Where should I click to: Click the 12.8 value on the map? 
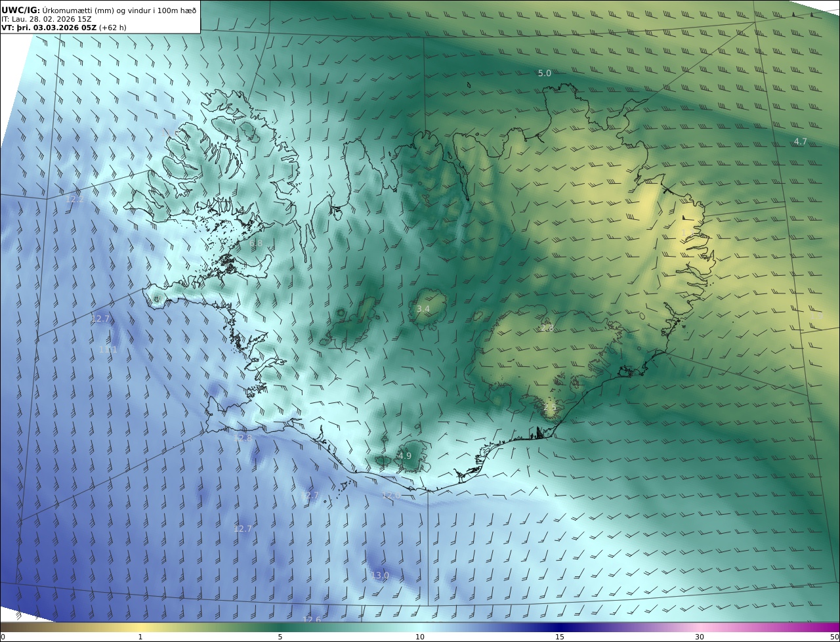(x=243, y=438)
